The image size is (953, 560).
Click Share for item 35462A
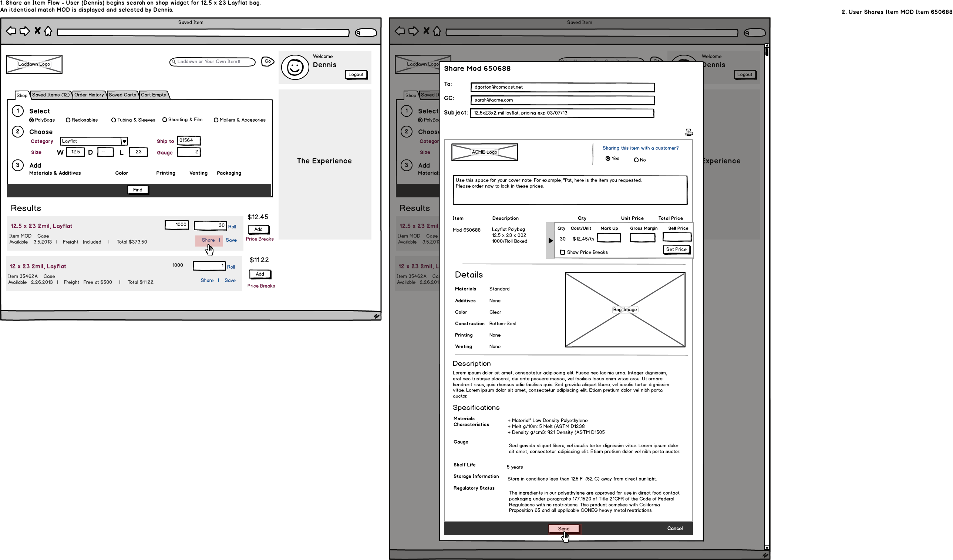pos(207,280)
